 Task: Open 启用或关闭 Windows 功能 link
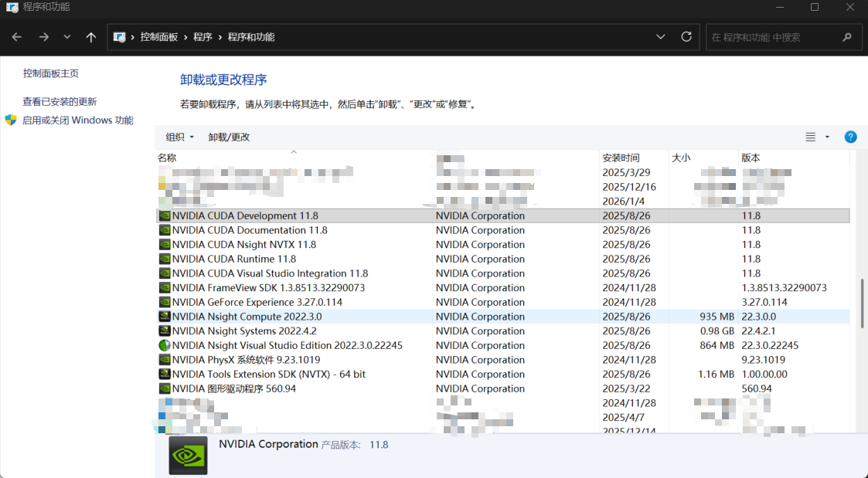[x=77, y=120]
